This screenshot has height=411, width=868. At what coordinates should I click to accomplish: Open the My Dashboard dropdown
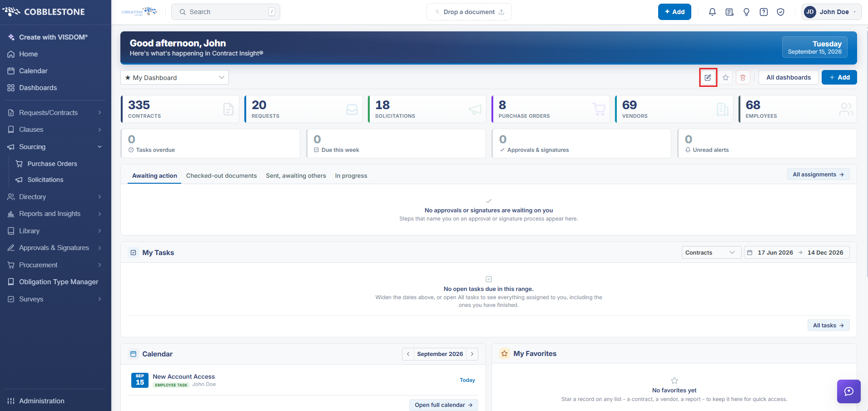[174, 77]
